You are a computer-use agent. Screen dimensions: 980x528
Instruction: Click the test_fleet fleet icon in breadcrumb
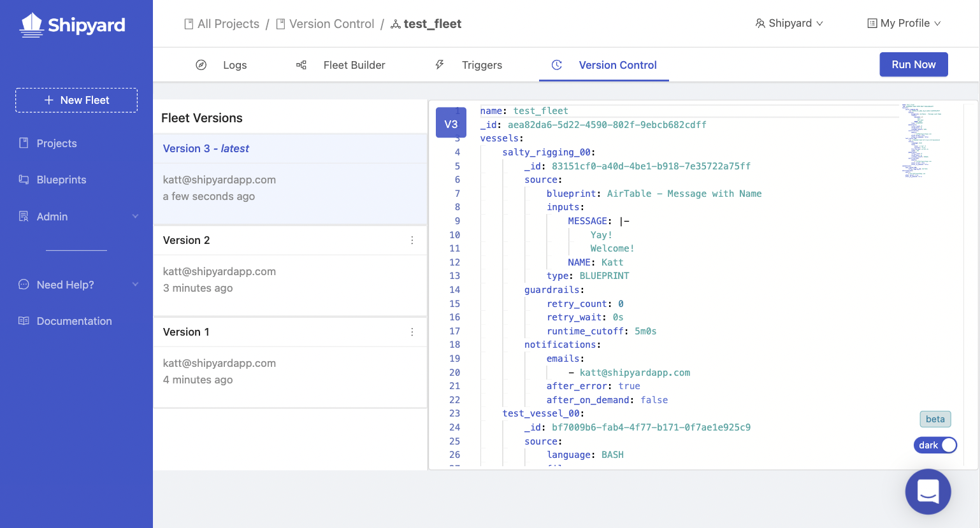click(x=396, y=24)
